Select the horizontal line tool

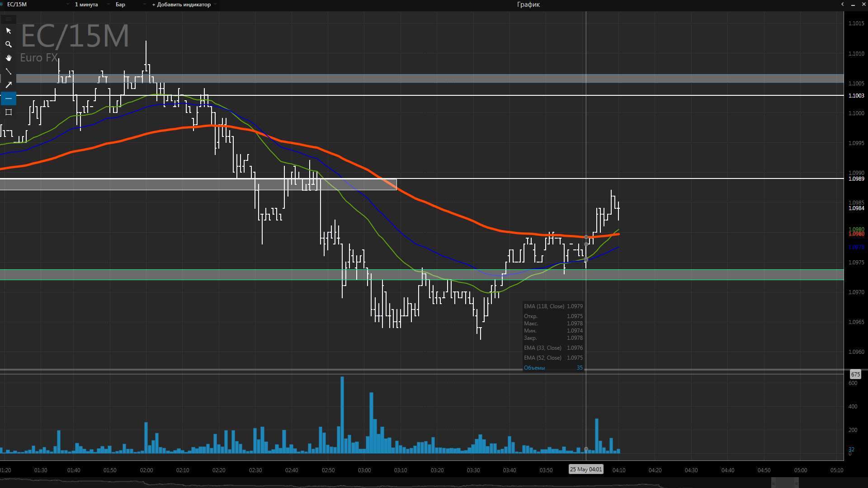coord(8,99)
